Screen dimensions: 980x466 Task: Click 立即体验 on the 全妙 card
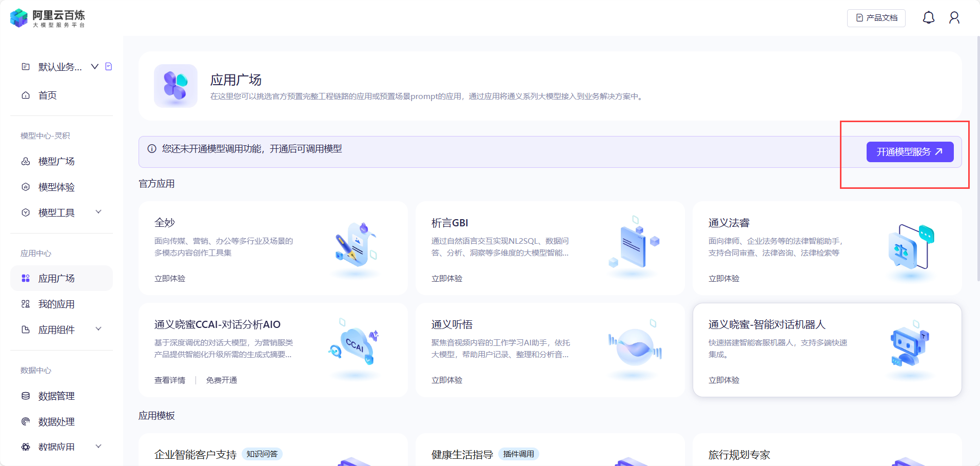coord(170,279)
